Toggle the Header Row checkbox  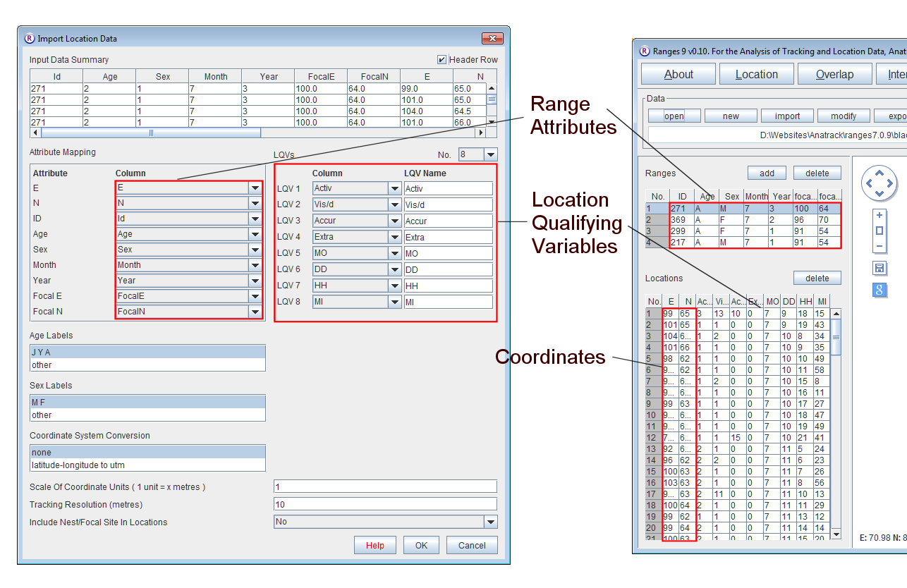(442, 60)
